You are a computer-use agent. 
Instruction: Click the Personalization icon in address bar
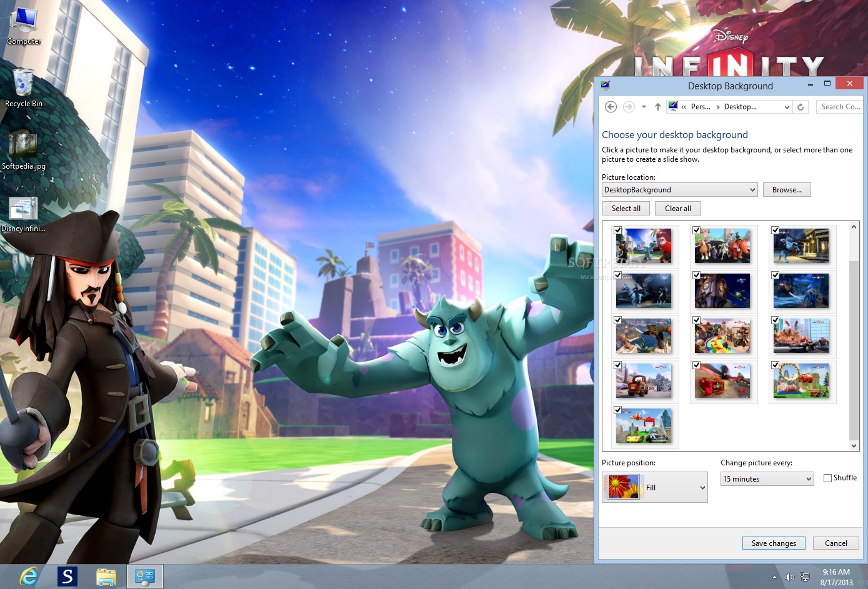click(x=673, y=106)
